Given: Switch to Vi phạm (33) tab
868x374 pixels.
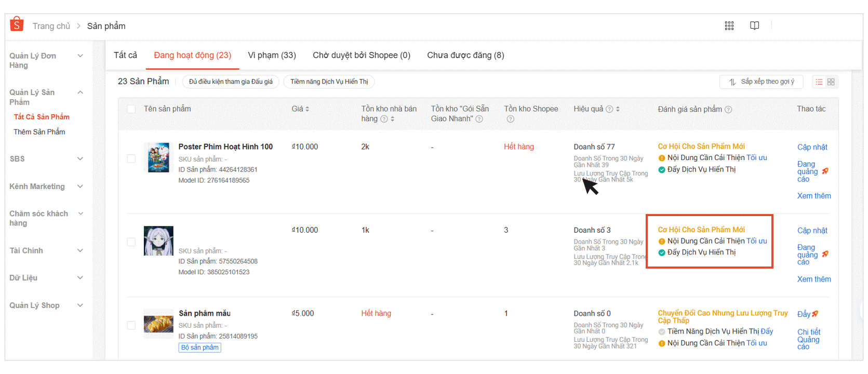Looking at the screenshot, I should pyautogui.click(x=272, y=55).
